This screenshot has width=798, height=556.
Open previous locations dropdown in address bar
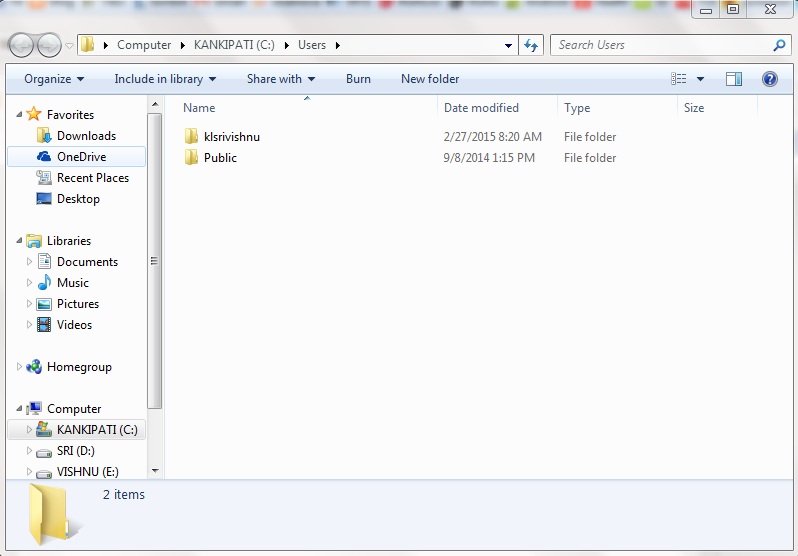pyautogui.click(x=508, y=45)
